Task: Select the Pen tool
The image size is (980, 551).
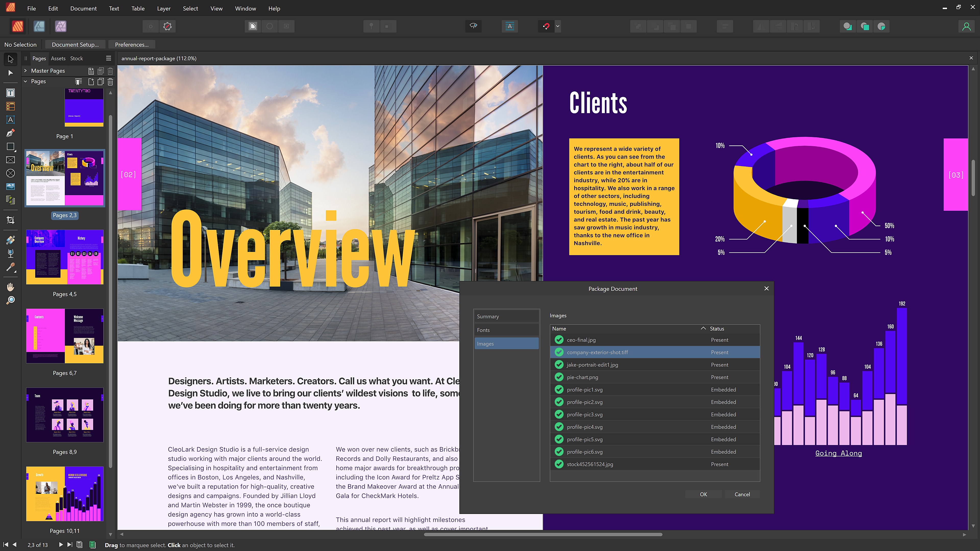Action: click(10, 133)
